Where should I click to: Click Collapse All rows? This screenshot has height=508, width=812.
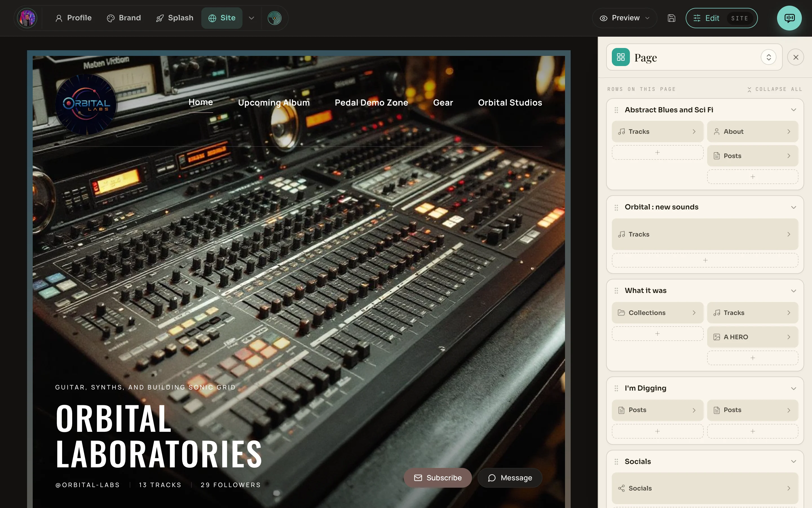pyautogui.click(x=775, y=89)
